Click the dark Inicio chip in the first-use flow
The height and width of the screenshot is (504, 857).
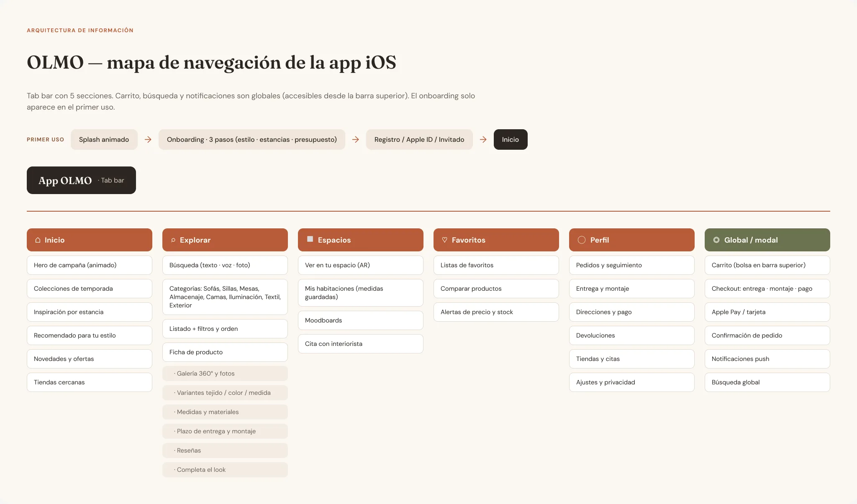tap(511, 139)
